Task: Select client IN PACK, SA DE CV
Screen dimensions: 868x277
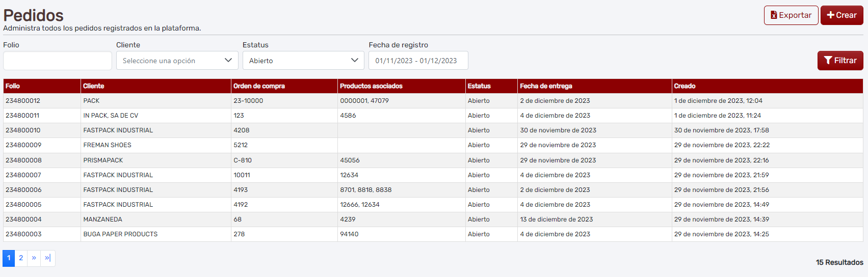Action: [111, 116]
